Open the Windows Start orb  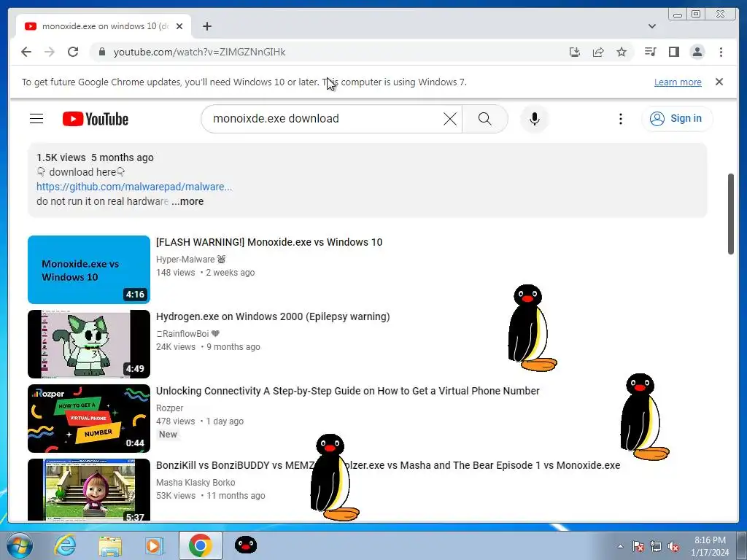coord(18,545)
